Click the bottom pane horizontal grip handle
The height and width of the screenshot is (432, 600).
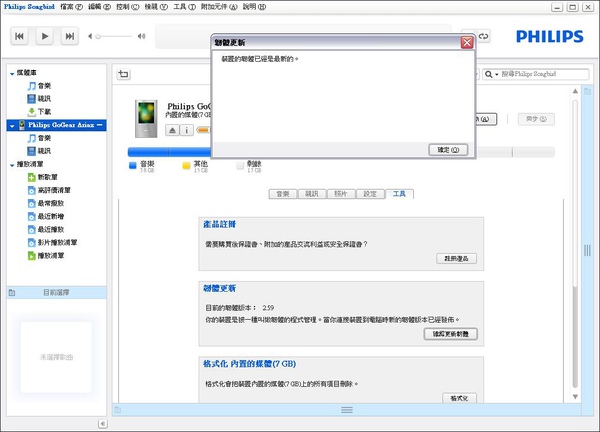(347, 410)
